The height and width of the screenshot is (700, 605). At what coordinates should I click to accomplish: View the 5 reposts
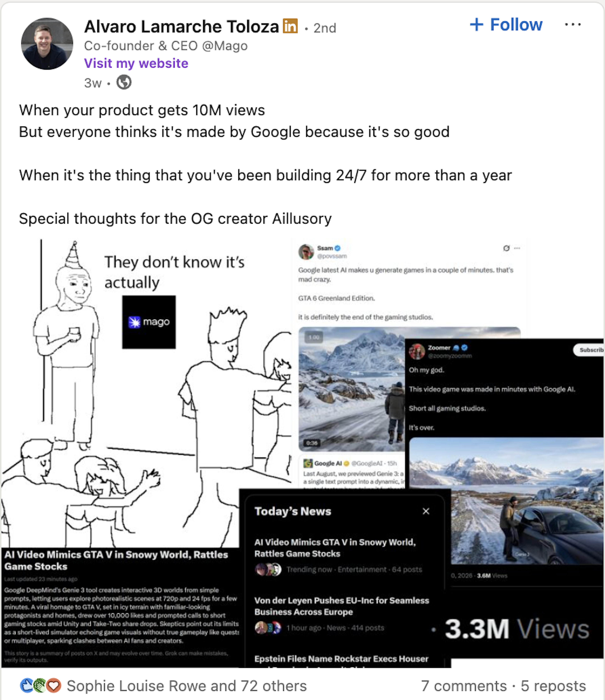[553, 686]
